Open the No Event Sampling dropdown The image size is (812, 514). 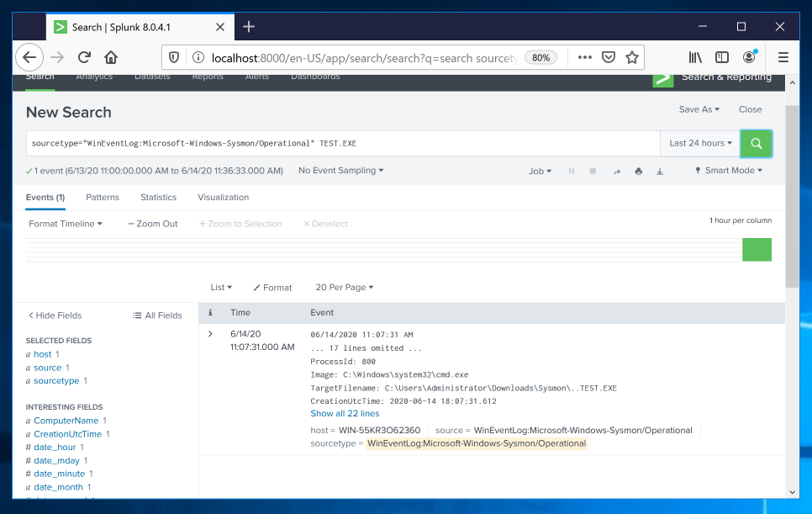click(x=340, y=171)
